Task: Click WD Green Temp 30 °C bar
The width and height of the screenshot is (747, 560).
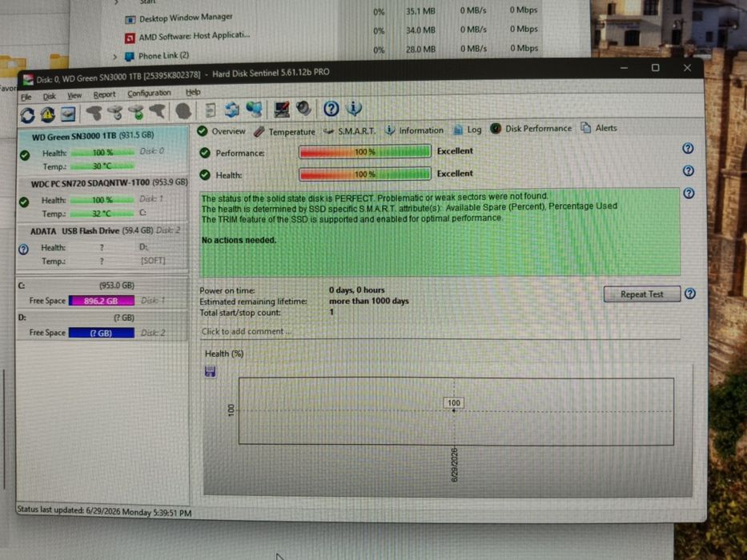Action: pyautogui.click(x=102, y=166)
